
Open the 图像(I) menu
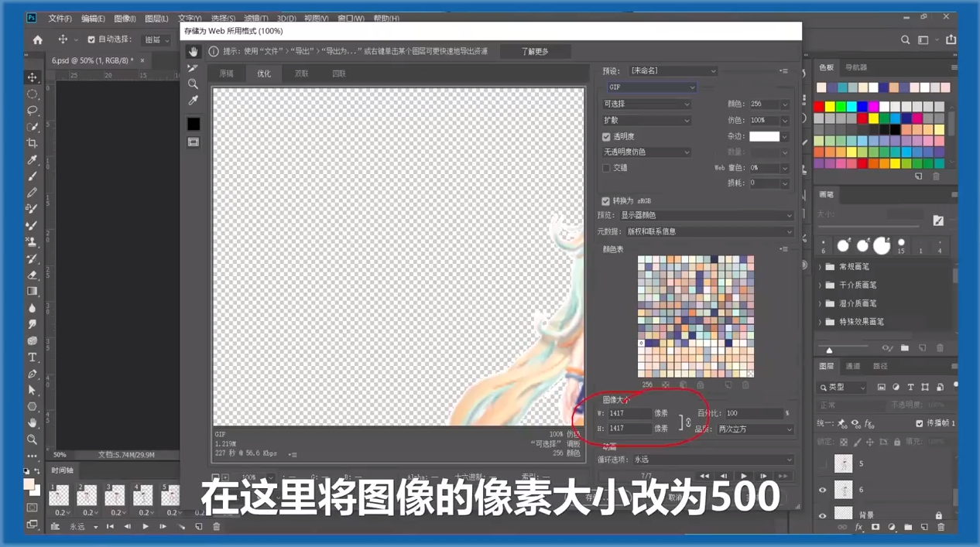coord(125,19)
